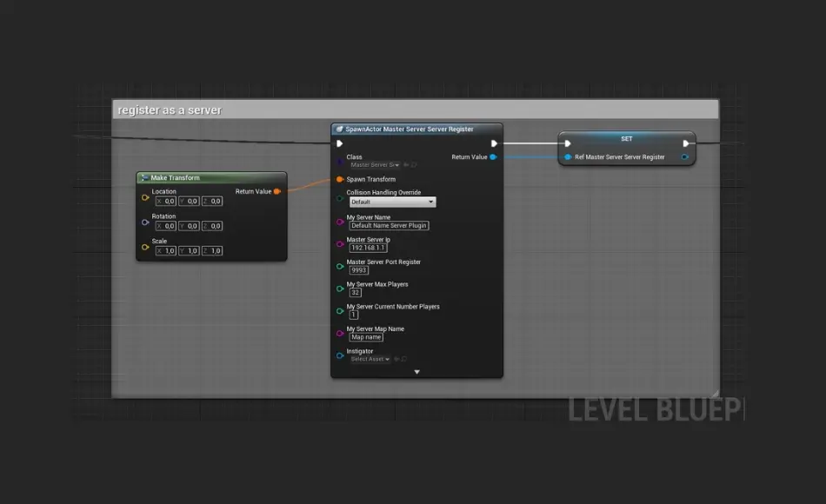Click the Return Value pin on Make Transform
The width and height of the screenshot is (826, 504).
tap(276, 191)
